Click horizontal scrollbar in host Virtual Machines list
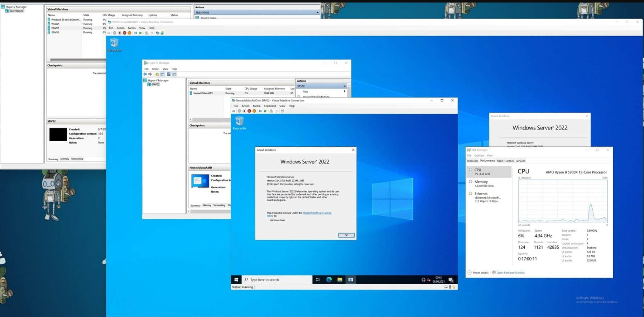This screenshot has width=644, height=317. pyautogui.click(x=78, y=60)
